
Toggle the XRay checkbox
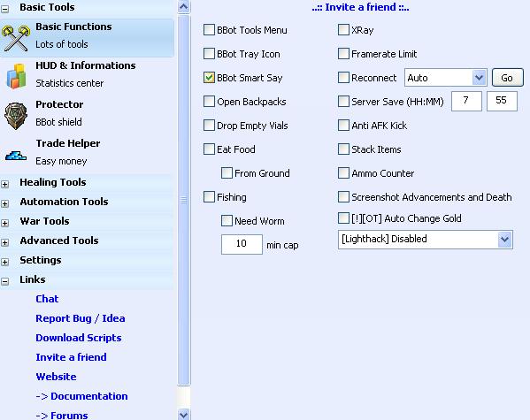pos(343,30)
